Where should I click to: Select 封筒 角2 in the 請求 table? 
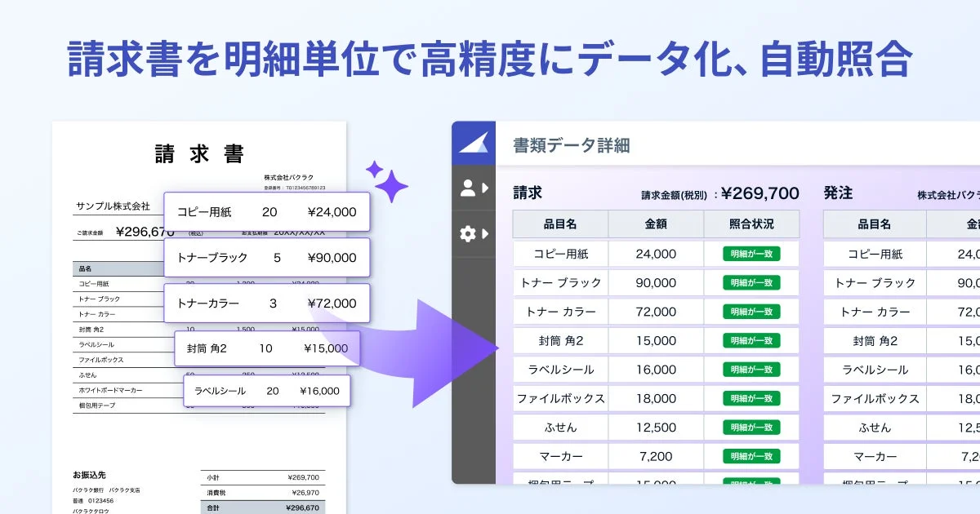tap(560, 340)
